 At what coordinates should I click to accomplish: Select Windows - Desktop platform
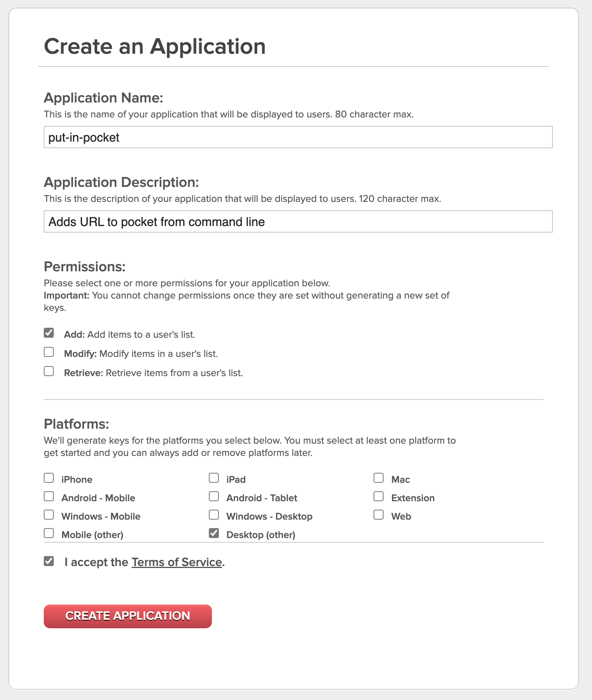213,514
